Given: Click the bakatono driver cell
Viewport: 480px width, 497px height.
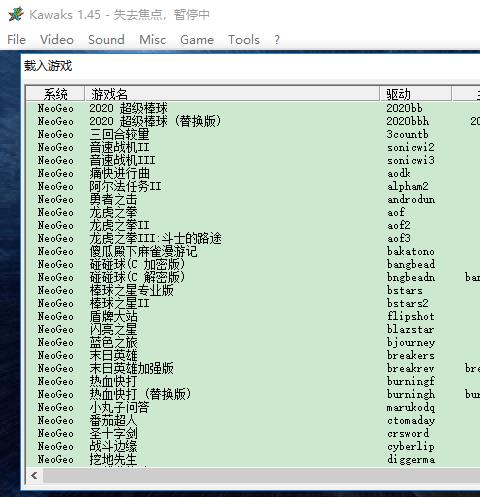Looking at the screenshot, I should 411,251.
